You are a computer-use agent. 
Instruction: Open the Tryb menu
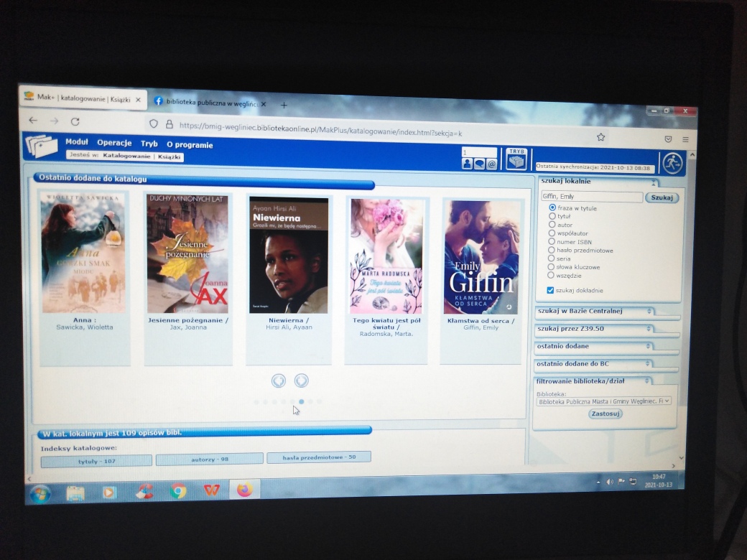[x=149, y=144]
